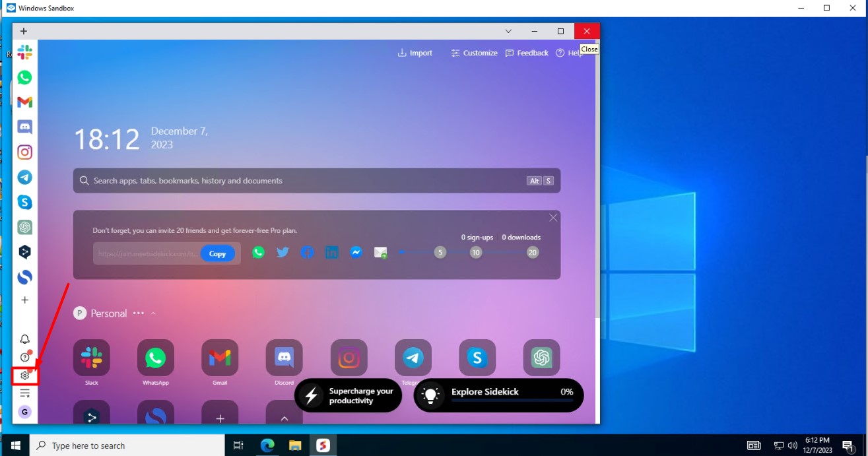Click the P avatar beside Personal

(80, 313)
